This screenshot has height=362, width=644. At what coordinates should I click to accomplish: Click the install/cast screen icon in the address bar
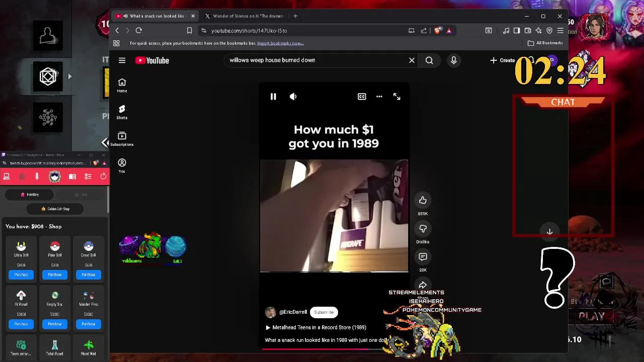tap(412, 31)
